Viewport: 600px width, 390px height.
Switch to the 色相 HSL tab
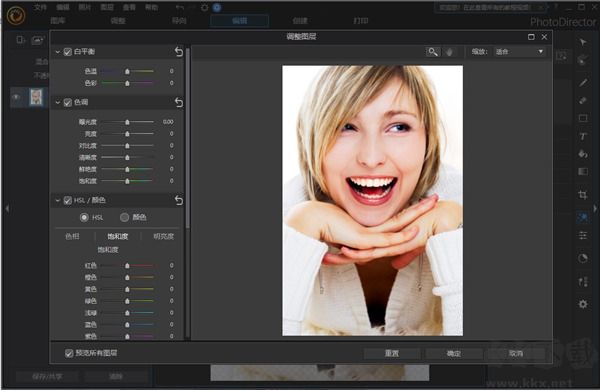pyautogui.click(x=72, y=237)
